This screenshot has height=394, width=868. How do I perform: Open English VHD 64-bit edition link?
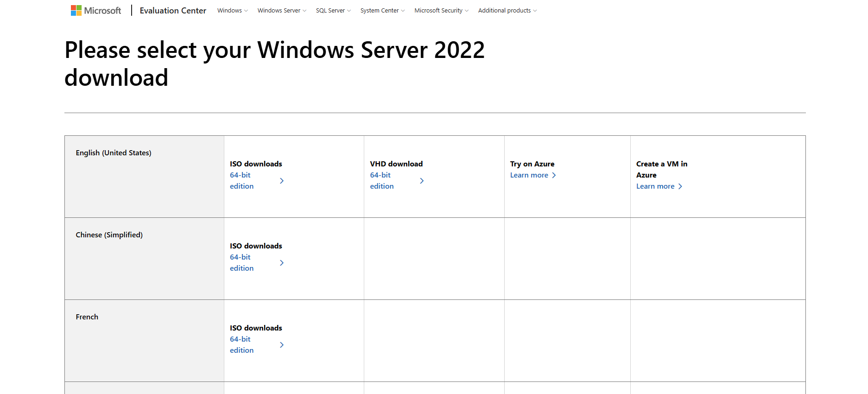(382, 181)
